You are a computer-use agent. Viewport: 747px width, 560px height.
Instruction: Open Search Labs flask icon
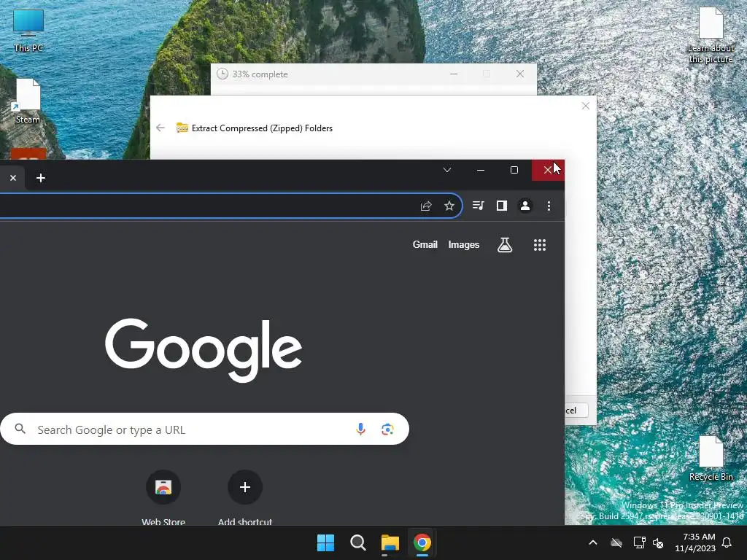pyautogui.click(x=505, y=245)
